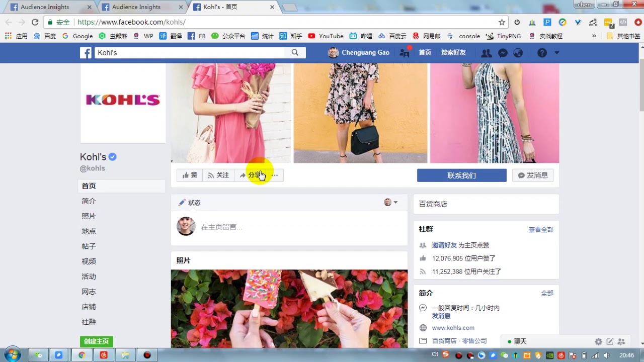Open the WeChat taskbar icon
The width and height of the screenshot is (644, 362).
[x=38, y=355]
